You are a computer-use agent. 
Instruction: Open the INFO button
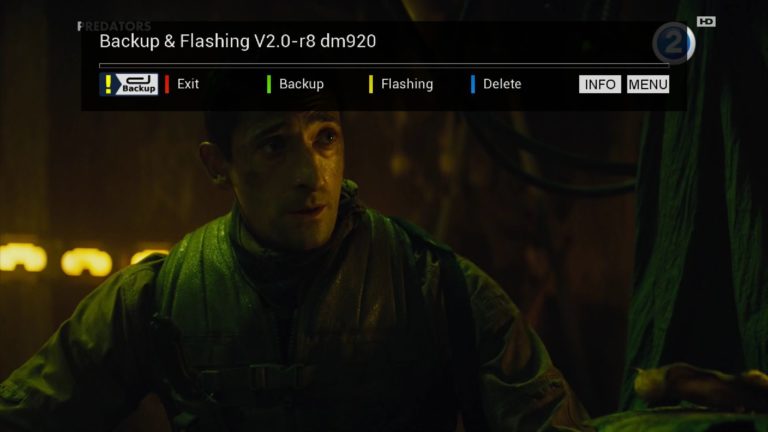pyautogui.click(x=600, y=84)
